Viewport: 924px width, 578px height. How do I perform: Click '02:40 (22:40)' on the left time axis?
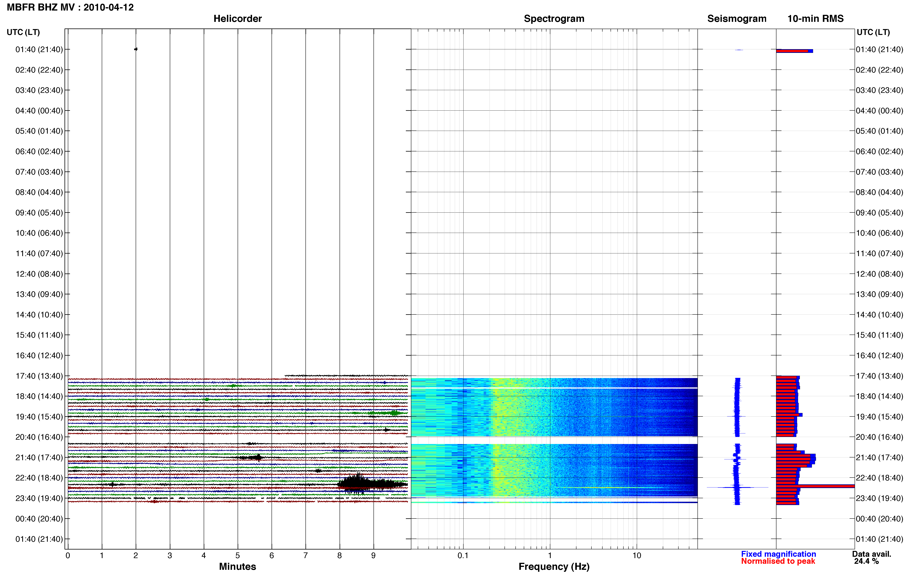[x=39, y=70]
